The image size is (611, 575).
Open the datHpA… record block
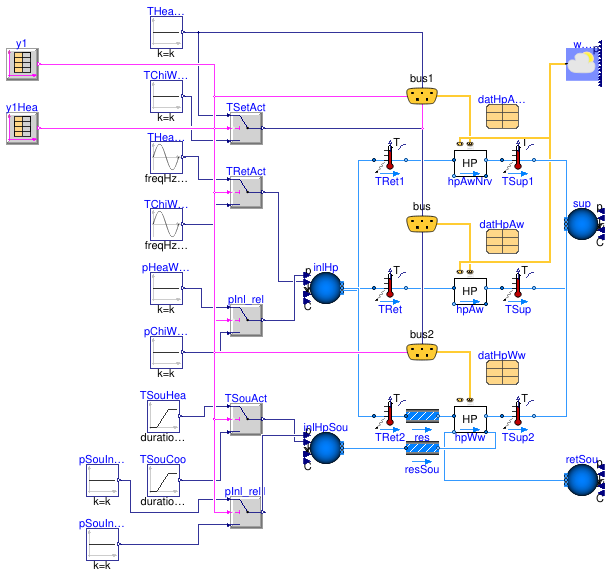coord(502,116)
